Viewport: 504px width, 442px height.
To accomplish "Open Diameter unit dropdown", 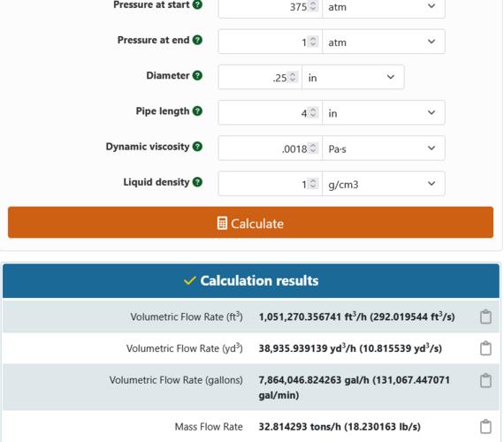I will coord(353,77).
